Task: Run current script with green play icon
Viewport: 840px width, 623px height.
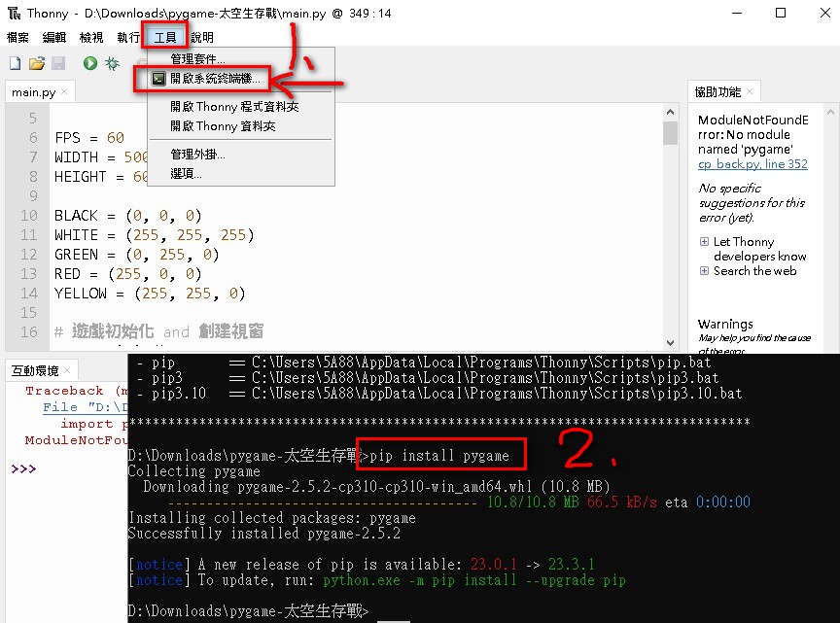Action: pyautogui.click(x=90, y=64)
